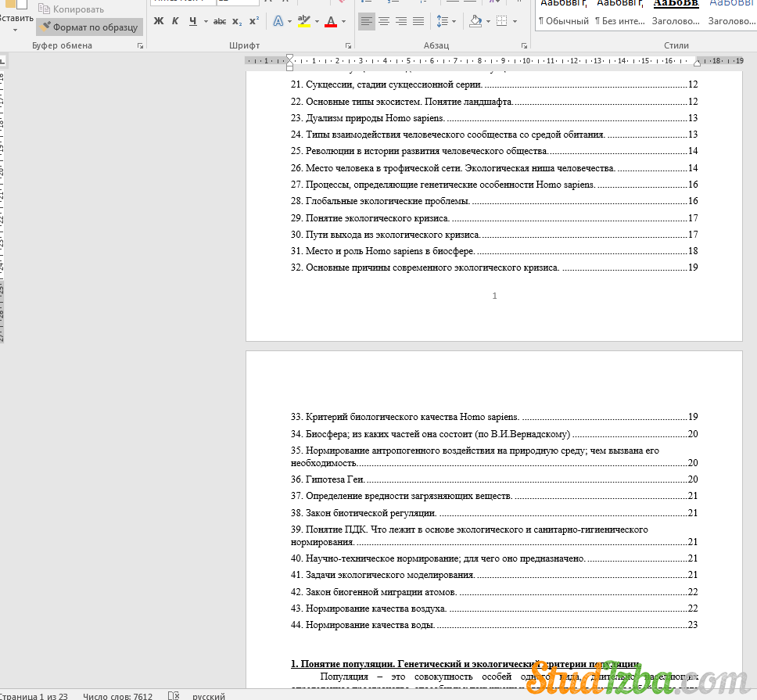Follow TOC entry 29. Понятие экологического кризиса
757x700 pixels.
494,218
